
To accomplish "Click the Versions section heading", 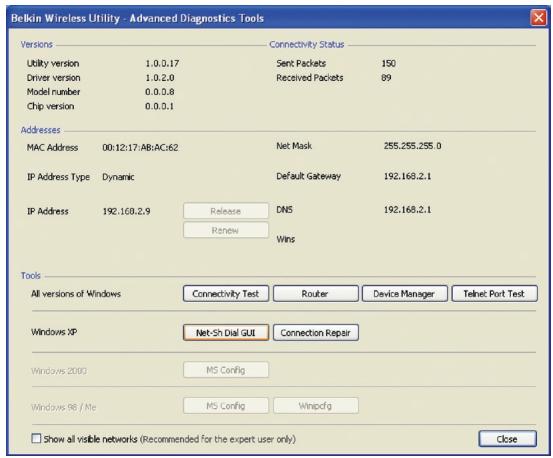I will (37, 44).
